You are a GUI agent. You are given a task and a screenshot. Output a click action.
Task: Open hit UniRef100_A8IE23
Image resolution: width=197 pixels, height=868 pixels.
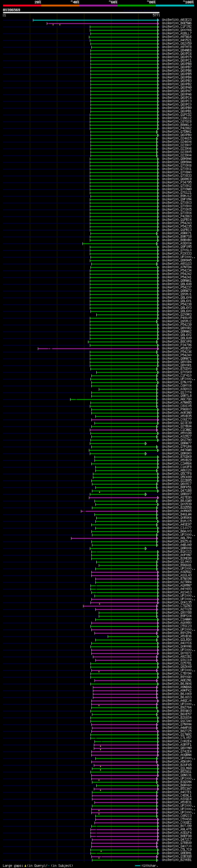[x=177, y=20]
